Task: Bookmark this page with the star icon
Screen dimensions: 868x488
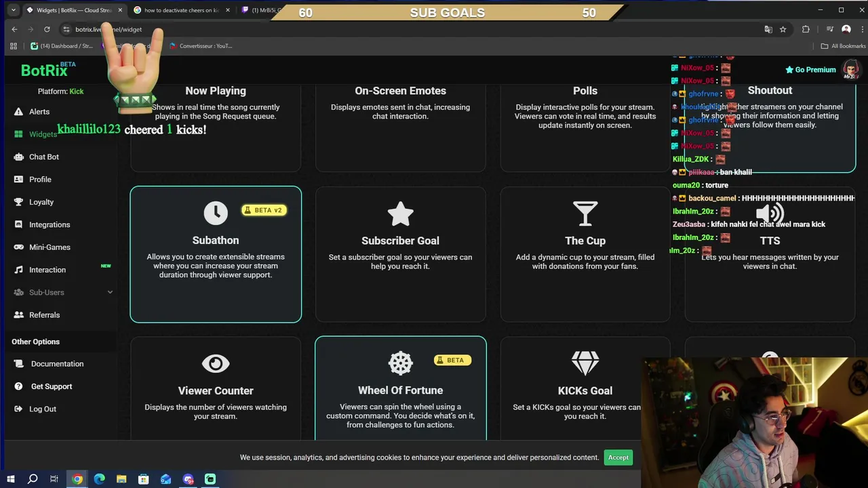Action: tap(783, 29)
